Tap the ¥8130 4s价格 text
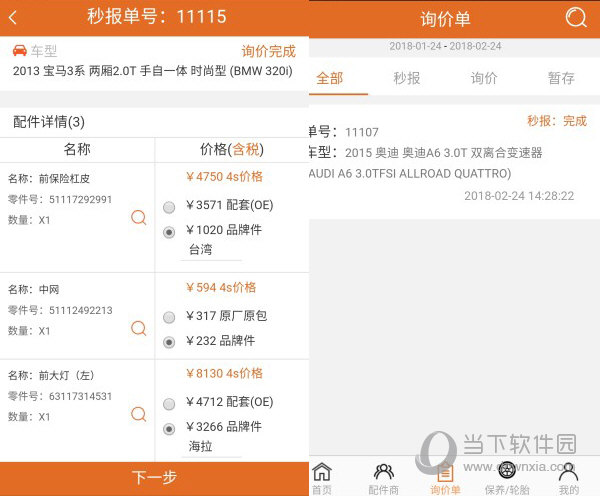Screen dimensions: 600x496 224,374
